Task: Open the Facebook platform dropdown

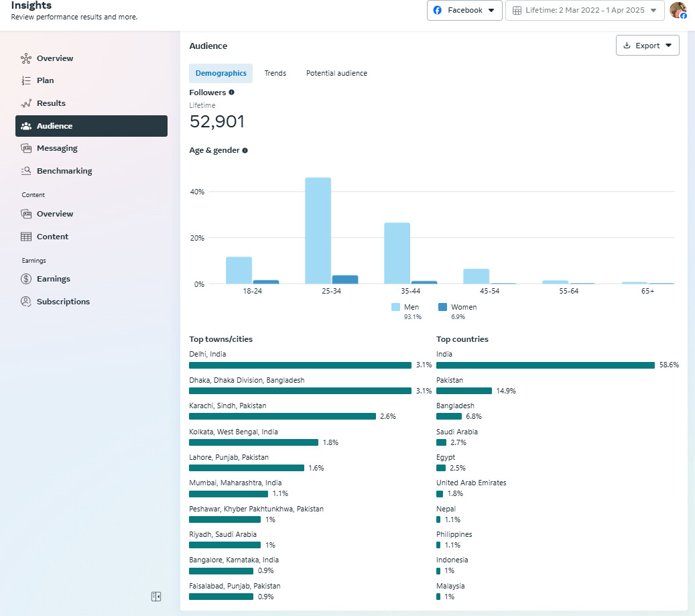Action: click(464, 11)
